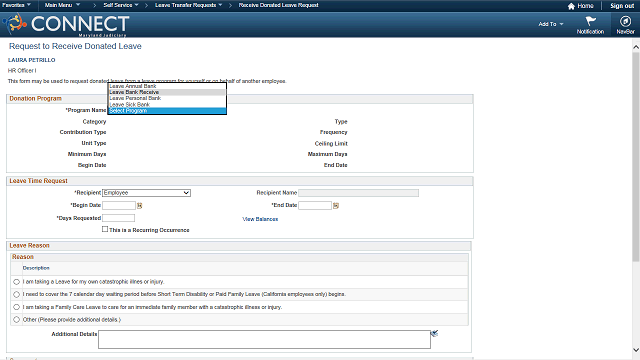Image resolution: width=640 pixels, height=360 pixels.
Task: Choose Leave Sick Bank option
Action: pyautogui.click(x=167, y=104)
